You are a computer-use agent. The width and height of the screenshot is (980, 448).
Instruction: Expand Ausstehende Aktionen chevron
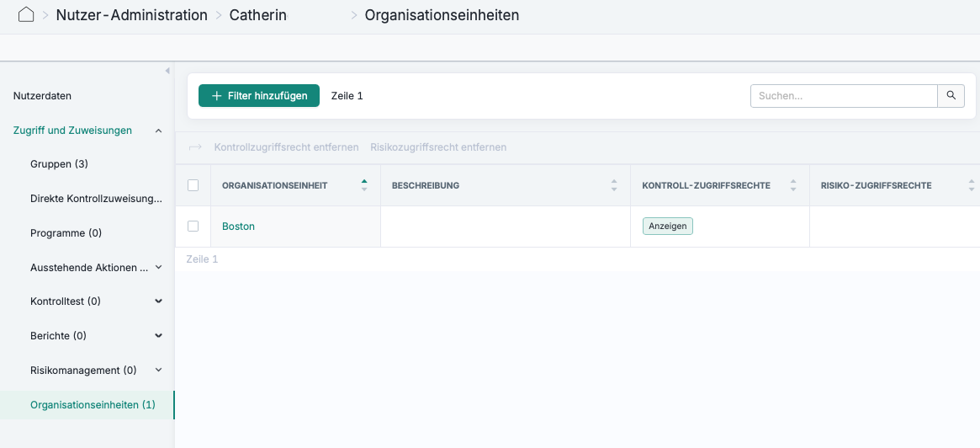[x=158, y=267]
